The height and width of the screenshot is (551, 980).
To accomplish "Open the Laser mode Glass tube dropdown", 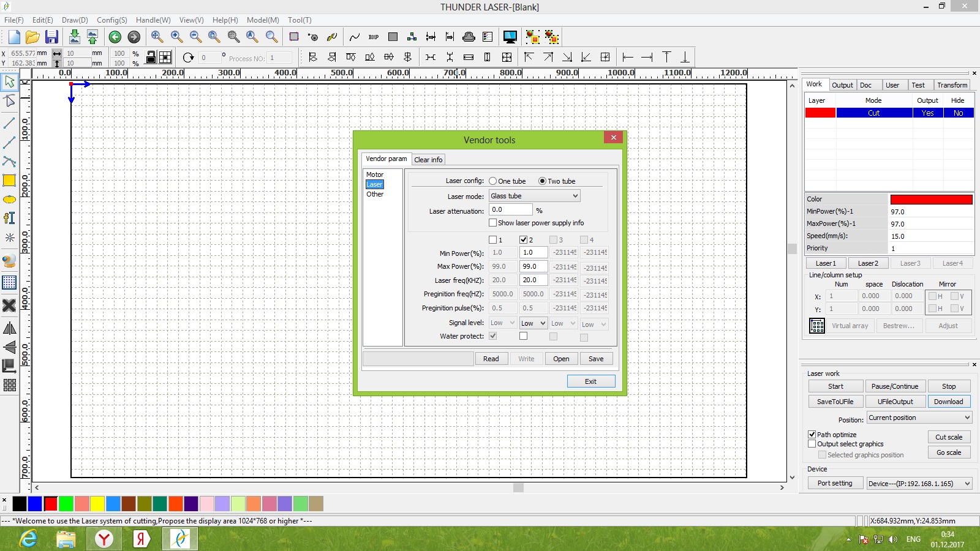I will tap(534, 196).
